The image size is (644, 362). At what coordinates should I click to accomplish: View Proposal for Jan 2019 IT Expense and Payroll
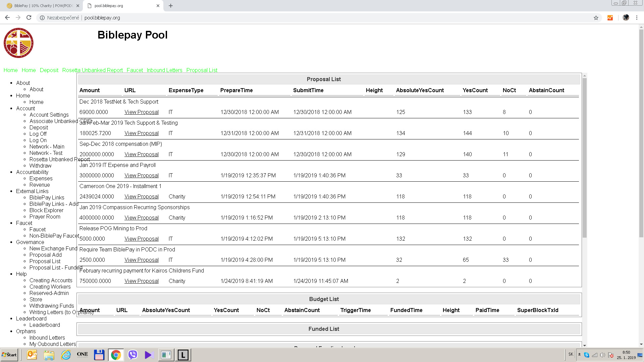[x=142, y=176]
